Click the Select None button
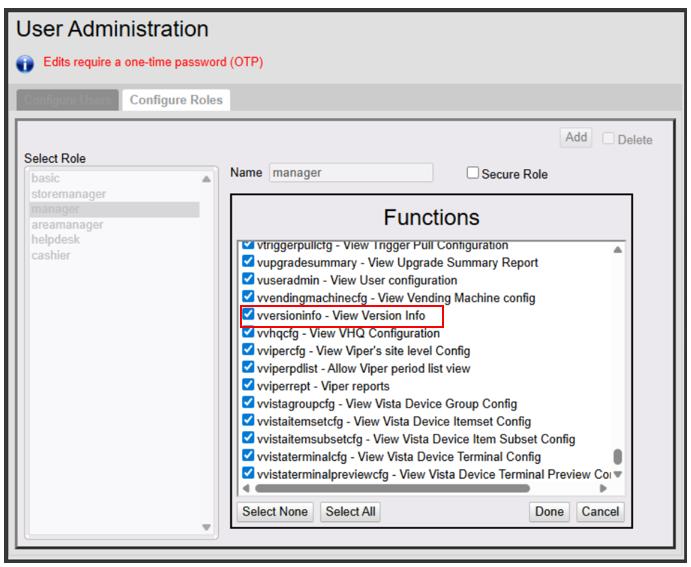 click(x=275, y=511)
